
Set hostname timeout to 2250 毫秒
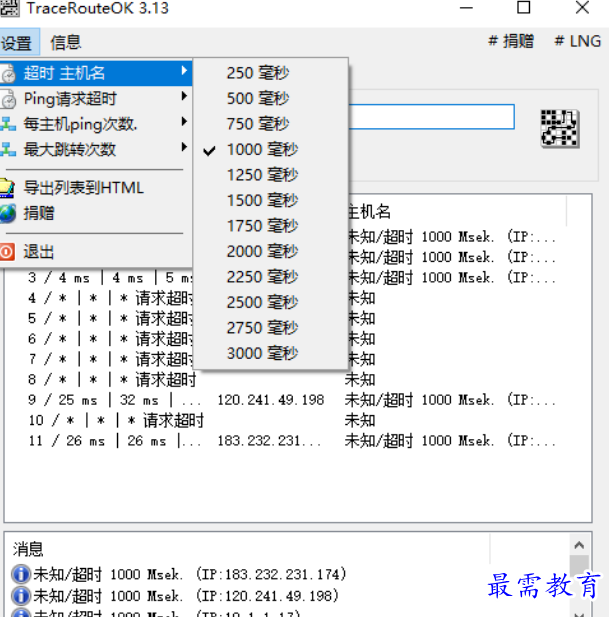(x=271, y=277)
